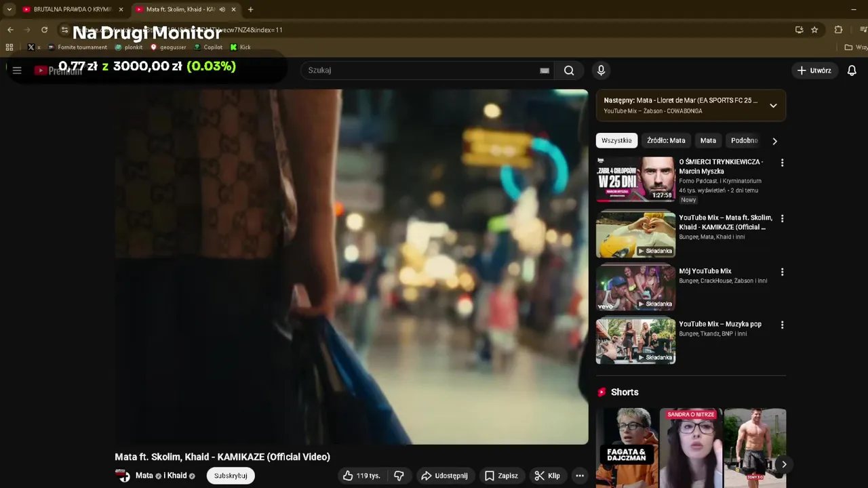The height and width of the screenshot is (488, 868).
Task: Select the Mata filter chip
Action: pyautogui.click(x=708, y=140)
